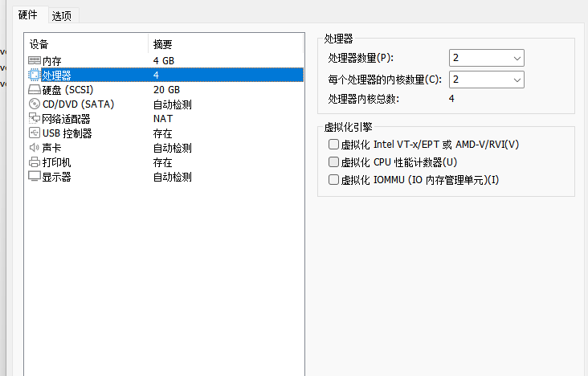
Task: Select the CD/DVD (SATA) row label
Action: [79, 104]
